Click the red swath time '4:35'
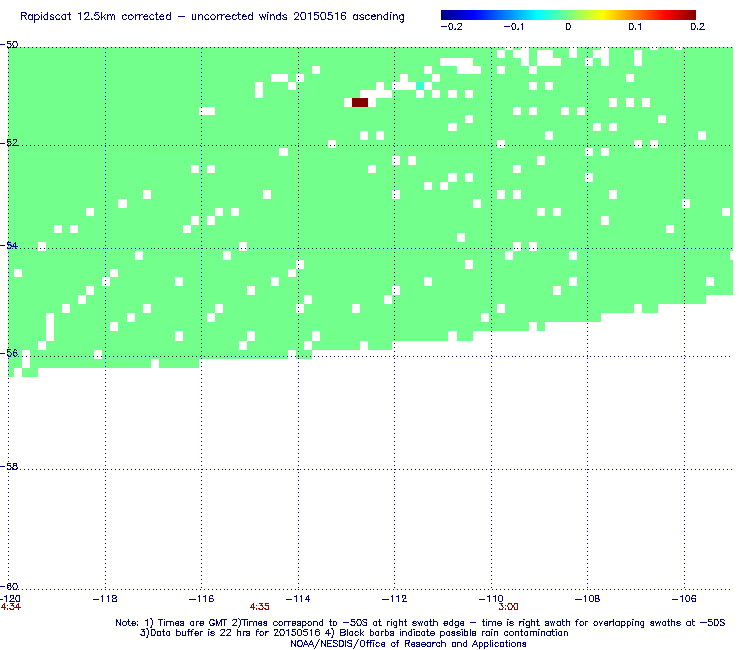The height and width of the screenshot is (650, 740). click(x=260, y=607)
